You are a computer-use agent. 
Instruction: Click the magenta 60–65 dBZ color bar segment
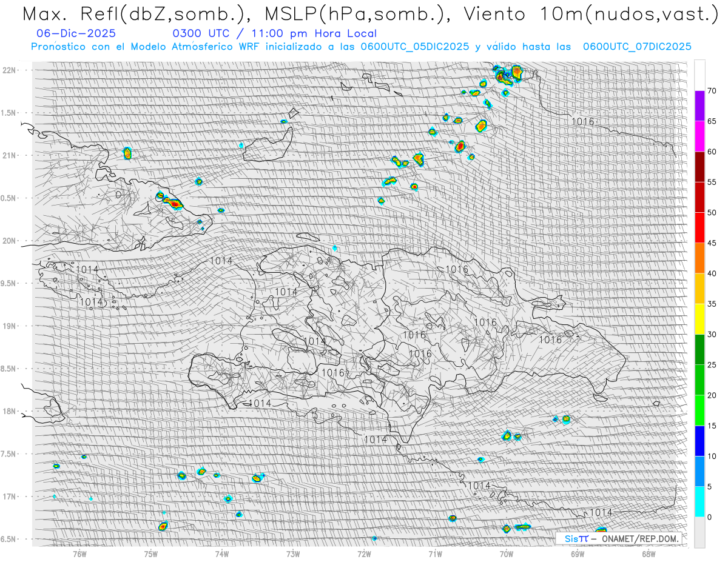point(699,136)
